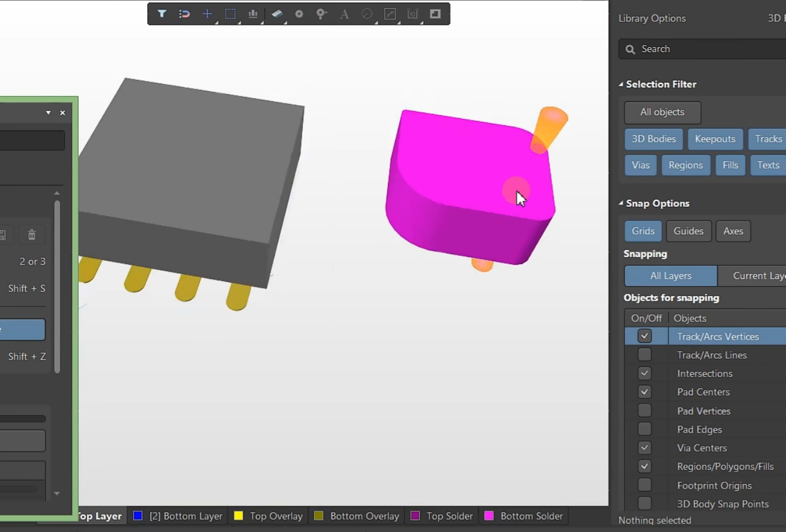Image resolution: width=786 pixels, height=532 pixels.
Task: Click the trash delete icon in left panel
Action: point(32,234)
